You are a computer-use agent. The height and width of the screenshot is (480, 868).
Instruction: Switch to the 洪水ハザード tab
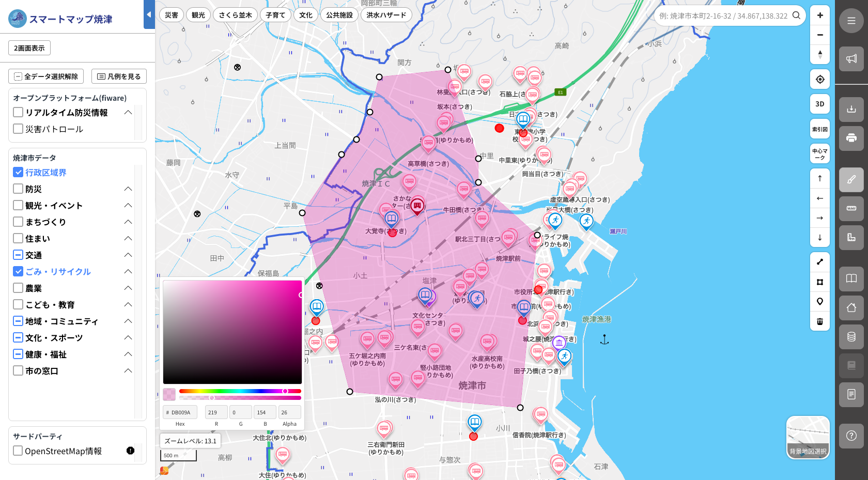[386, 15]
